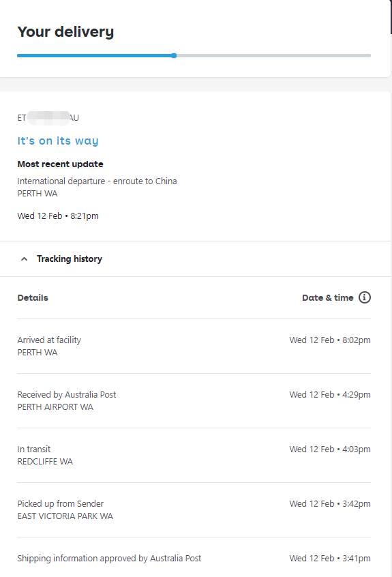
Task: Select Shipping information approved entry
Action: point(194,558)
